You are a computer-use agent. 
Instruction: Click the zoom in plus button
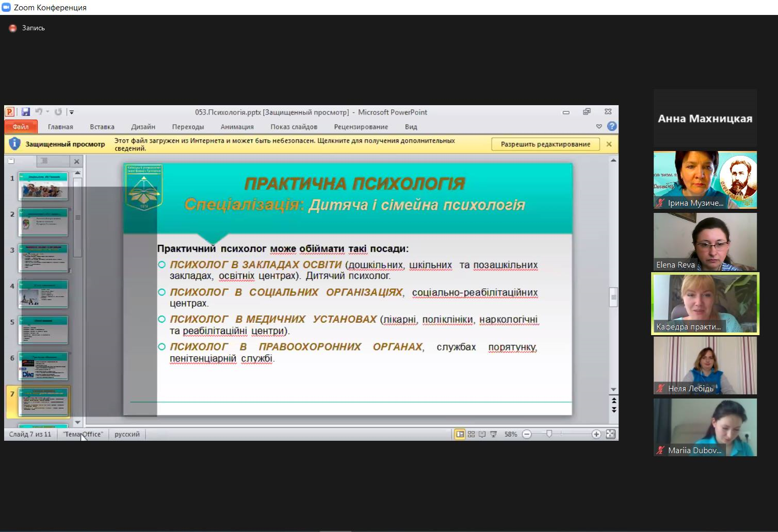(596, 435)
